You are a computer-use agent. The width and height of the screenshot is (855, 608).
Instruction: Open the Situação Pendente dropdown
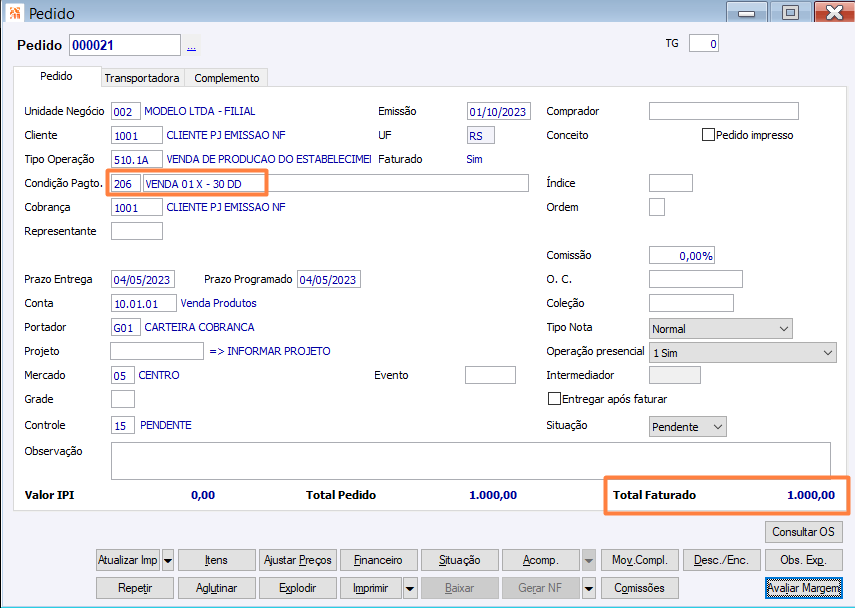tap(688, 426)
